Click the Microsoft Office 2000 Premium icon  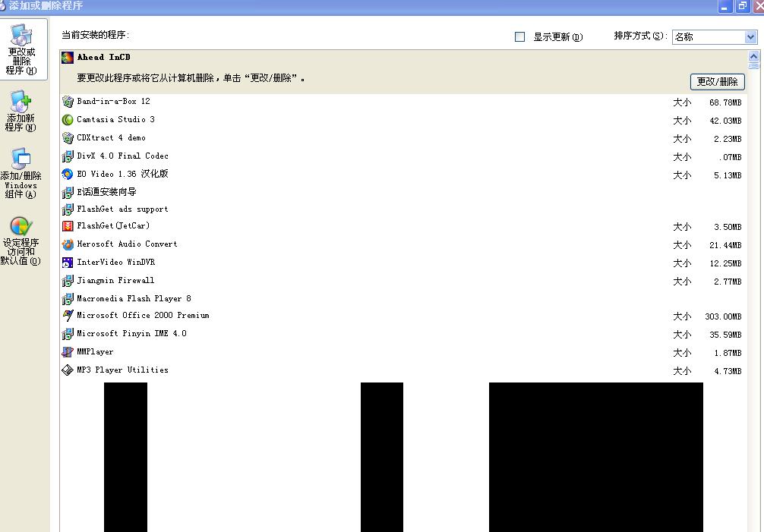click(x=68, y=316)
